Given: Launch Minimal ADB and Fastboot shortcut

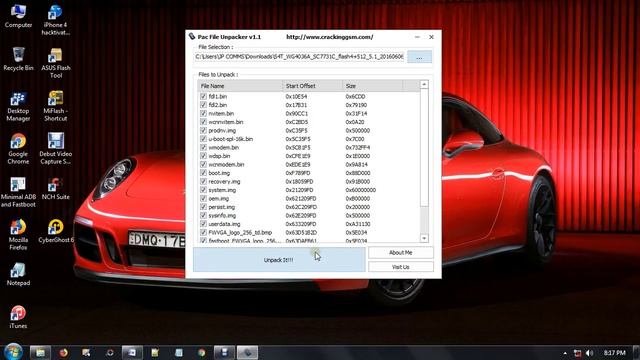Looking at the screenshot, I should click(x=18, y=192).
